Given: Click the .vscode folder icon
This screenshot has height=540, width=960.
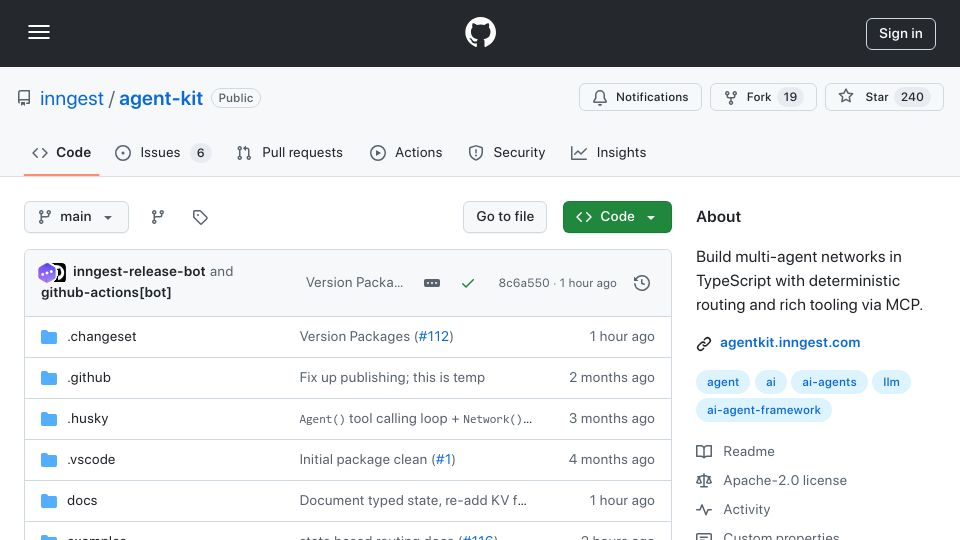Looking at the screenshot, I should 49,460.
